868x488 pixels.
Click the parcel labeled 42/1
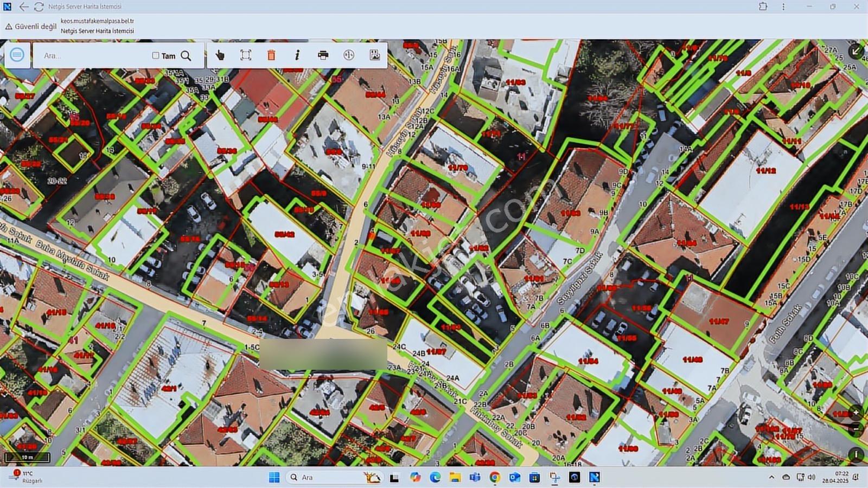coord(169,388)
